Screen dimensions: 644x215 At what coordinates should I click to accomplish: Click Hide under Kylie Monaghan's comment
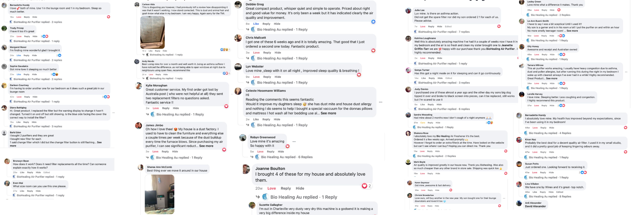coord(176,108)
